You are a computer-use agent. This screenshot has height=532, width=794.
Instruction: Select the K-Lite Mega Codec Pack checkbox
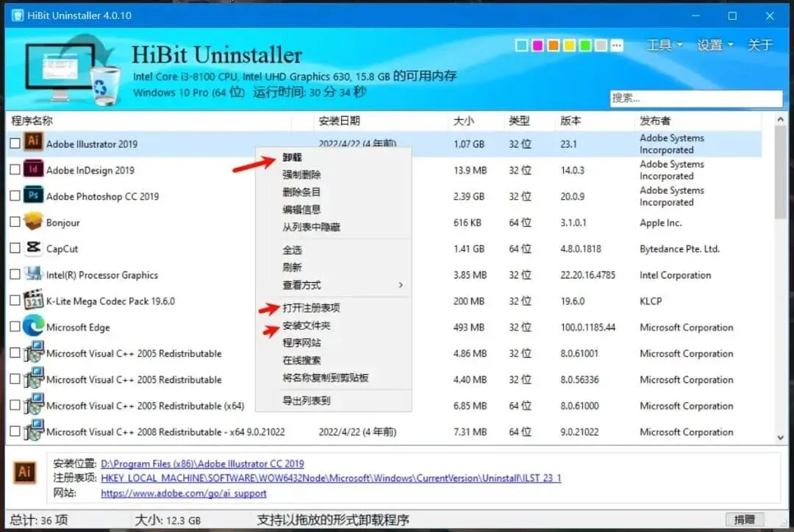15,301
